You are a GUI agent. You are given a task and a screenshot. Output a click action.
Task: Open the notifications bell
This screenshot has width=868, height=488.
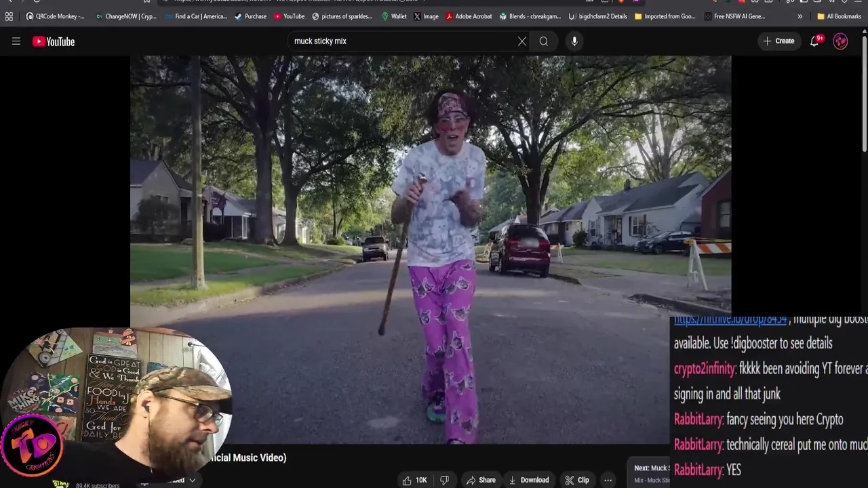pyautogui.click(x=815, y=41)
